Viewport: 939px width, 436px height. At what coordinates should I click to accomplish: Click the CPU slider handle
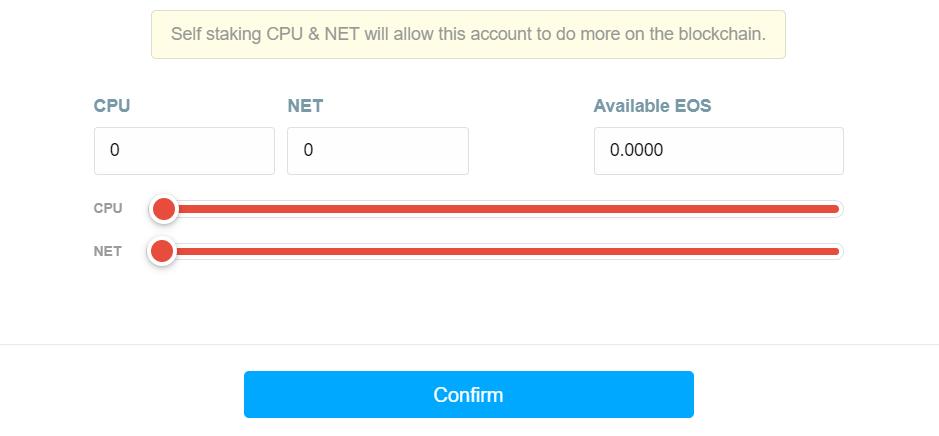[163, 209]
